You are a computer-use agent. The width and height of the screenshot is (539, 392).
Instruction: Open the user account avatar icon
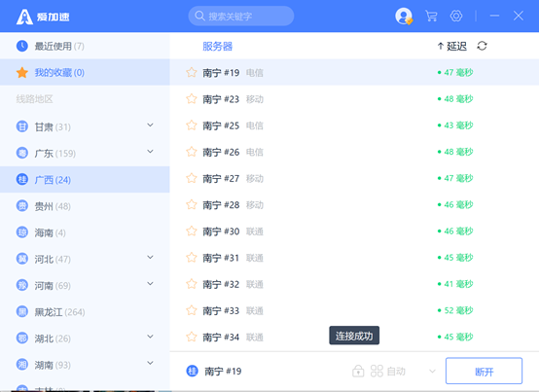click(x=404, y=17)
